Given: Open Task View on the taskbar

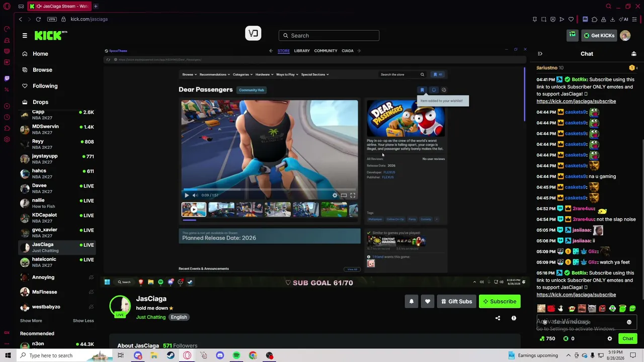Looking at the screenshot, I should coord(121,355).
